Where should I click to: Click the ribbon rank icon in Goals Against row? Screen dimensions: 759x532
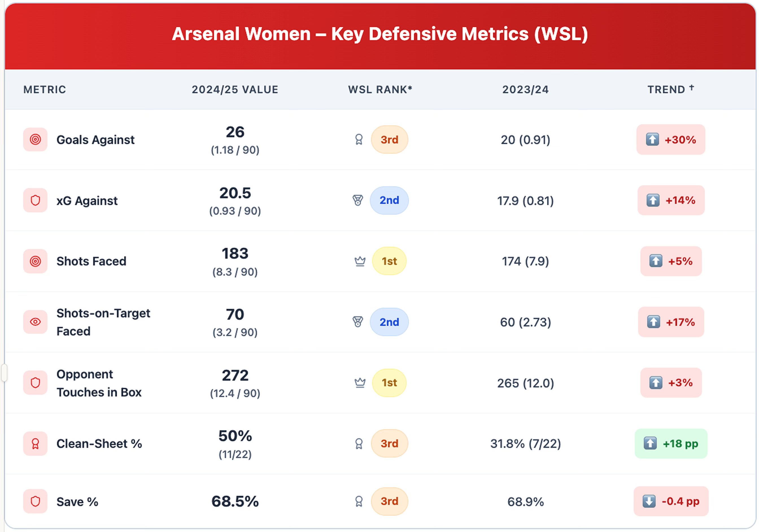point(359,139)
